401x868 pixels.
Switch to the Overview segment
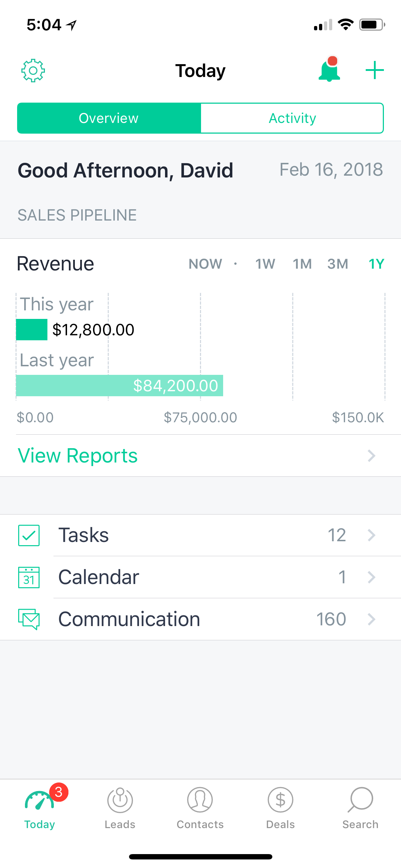pos(109,118)
